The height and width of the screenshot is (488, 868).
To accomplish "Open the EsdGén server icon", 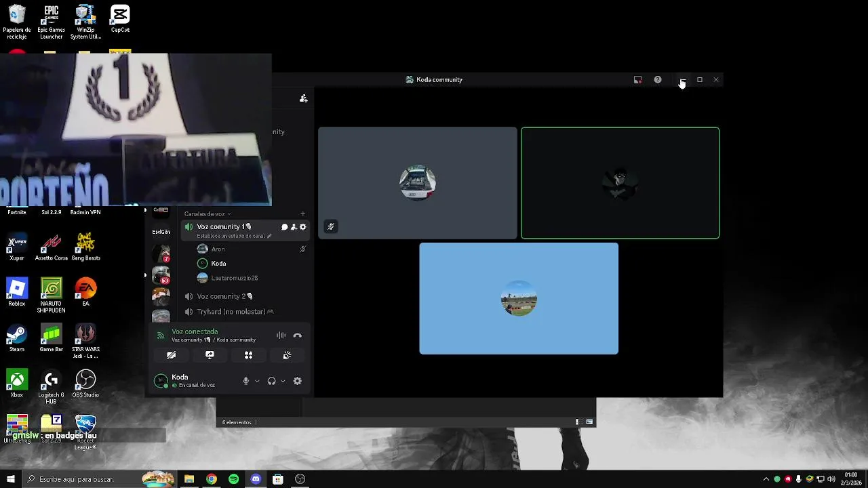I will click(161, 232).
